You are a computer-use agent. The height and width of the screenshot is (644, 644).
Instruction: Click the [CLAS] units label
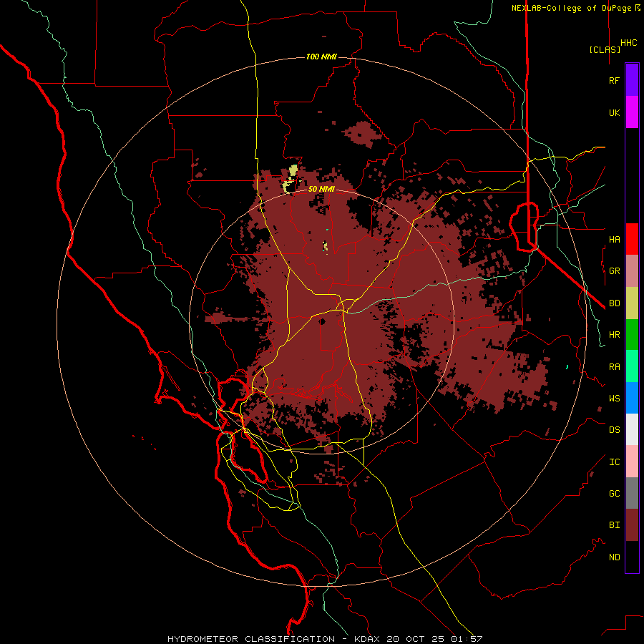(x=605, y=49)
